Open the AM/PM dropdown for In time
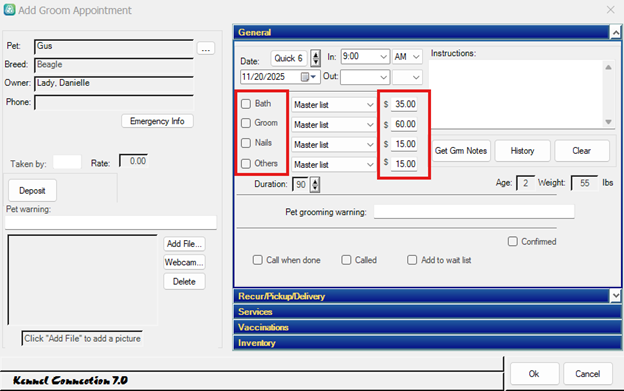Image resolution: width=624 pixels, height=391 pixels. [x=407, y=56]
